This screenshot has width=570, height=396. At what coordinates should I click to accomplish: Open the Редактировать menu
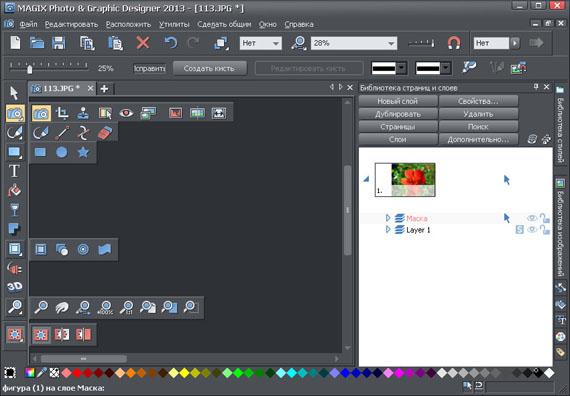click(72, 24)
